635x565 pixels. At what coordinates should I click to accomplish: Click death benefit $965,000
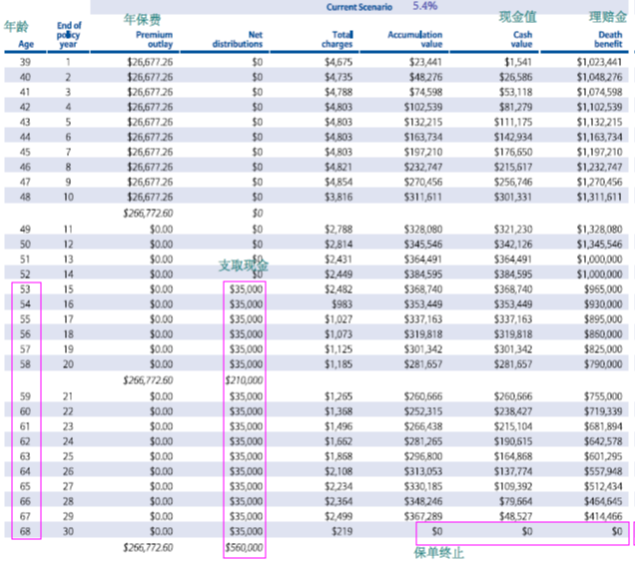pyautogui.click(x=603, y=289)
